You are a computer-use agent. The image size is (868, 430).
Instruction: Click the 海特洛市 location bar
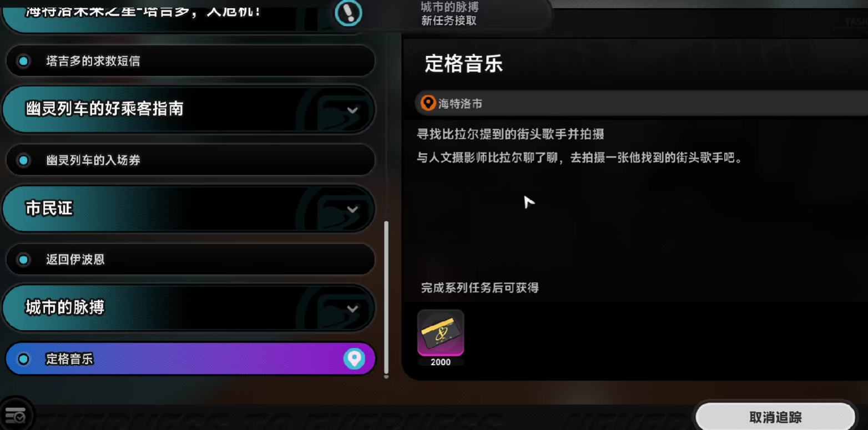click(x=641, y=103)
